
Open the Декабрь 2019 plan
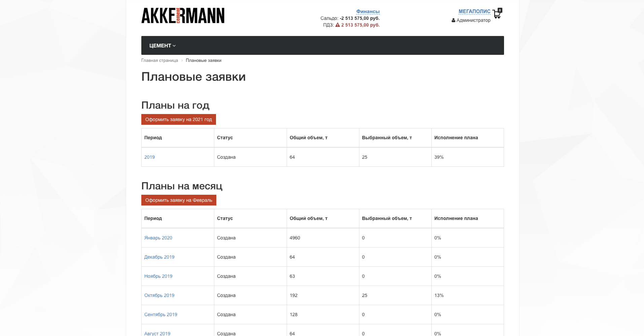(x=159, y=257)
